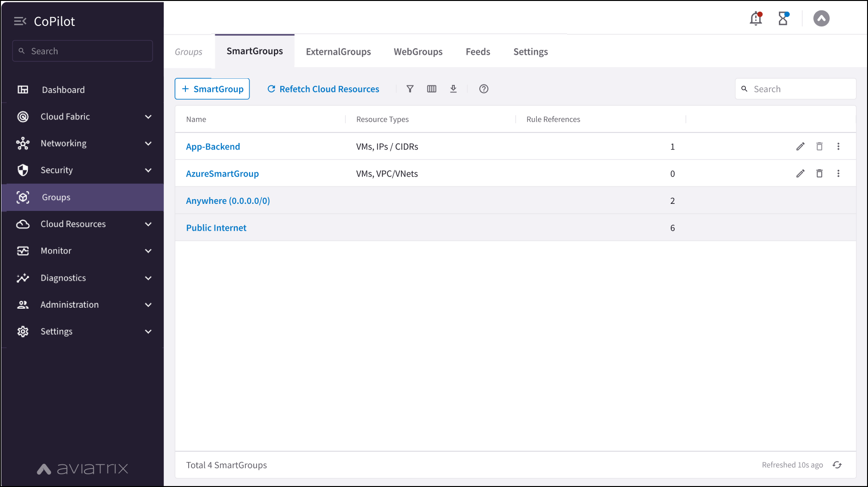
Task: Refresh the table with the refresh icon
Action: pyautogui.click(x=837, y=465)
